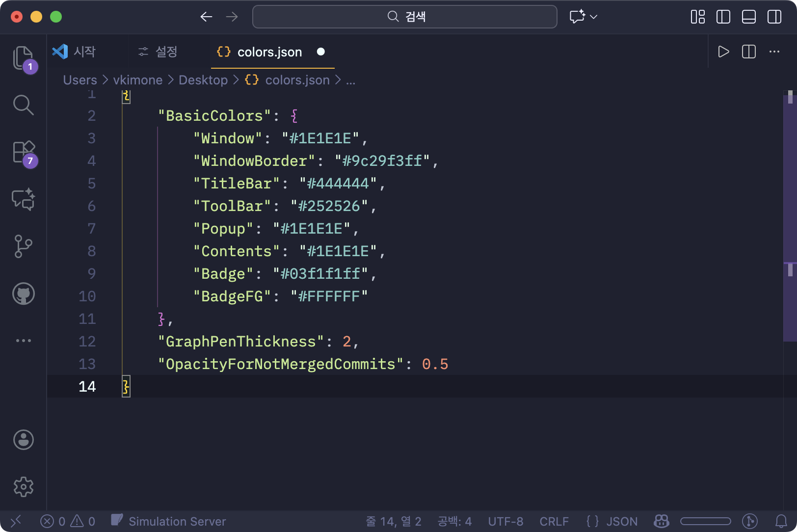The image size is (797, 532).
Task: Switch to the 시작 tab
Action: pos(84,52)
